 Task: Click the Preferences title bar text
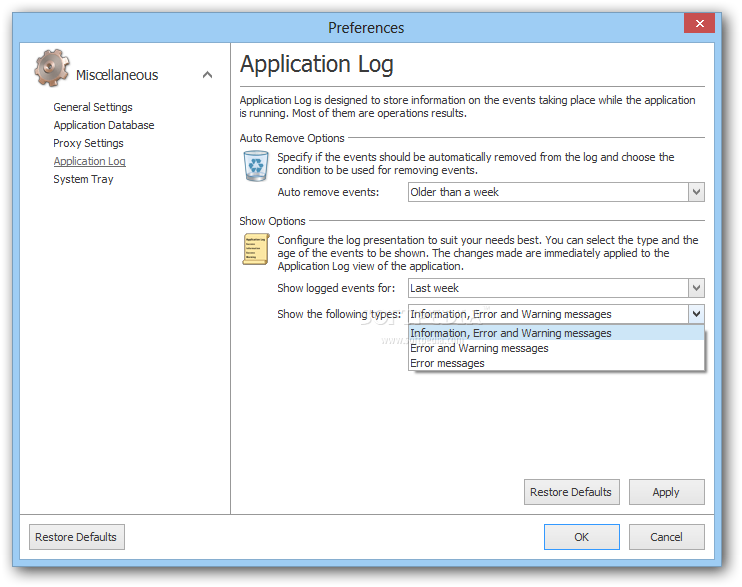coord(366,27)
